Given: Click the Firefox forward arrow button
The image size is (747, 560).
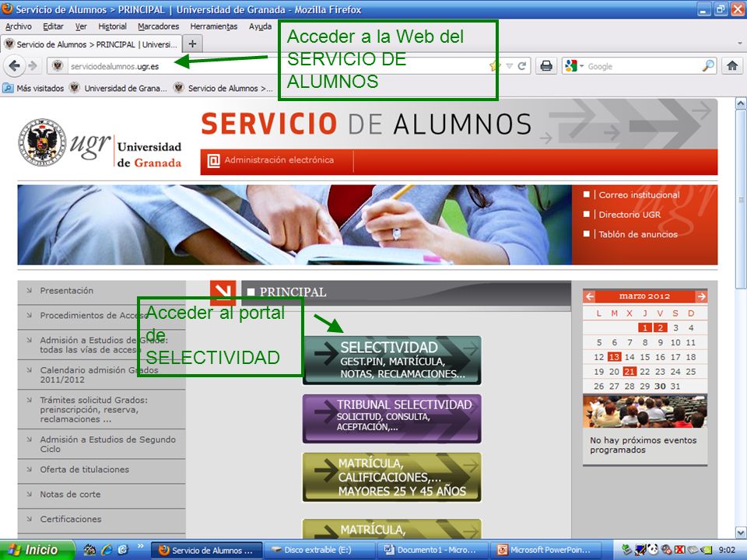Looking at the screenshot, I should pos(33,65).
